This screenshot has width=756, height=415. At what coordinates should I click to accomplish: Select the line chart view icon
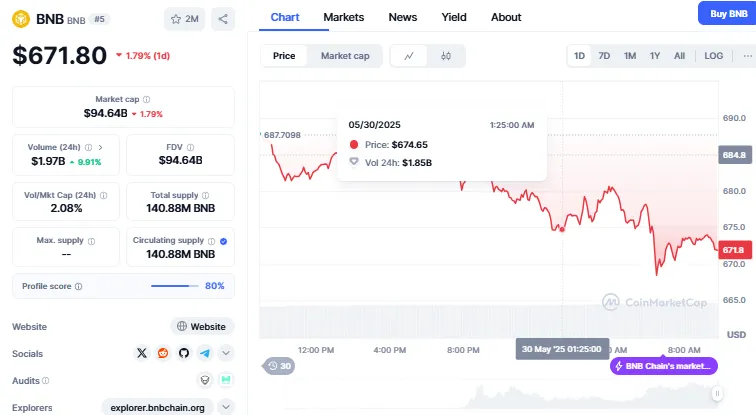409,56
